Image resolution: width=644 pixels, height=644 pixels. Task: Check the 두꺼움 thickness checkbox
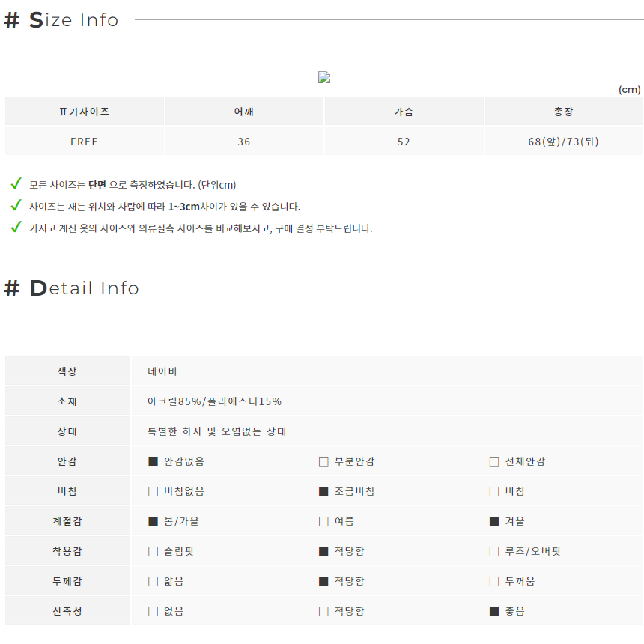click(x=494, y=581)
